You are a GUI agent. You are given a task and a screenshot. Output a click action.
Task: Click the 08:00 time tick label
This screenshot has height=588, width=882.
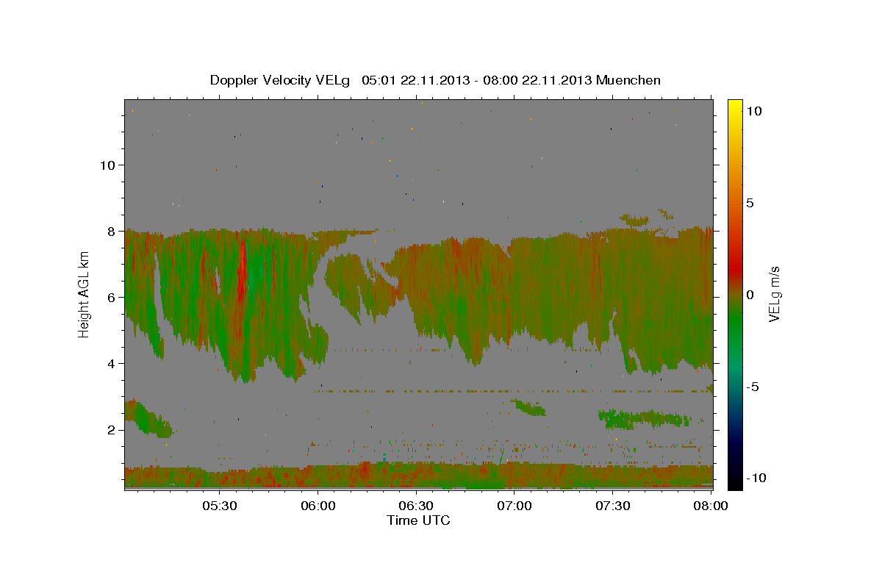[x=711, y=506]
